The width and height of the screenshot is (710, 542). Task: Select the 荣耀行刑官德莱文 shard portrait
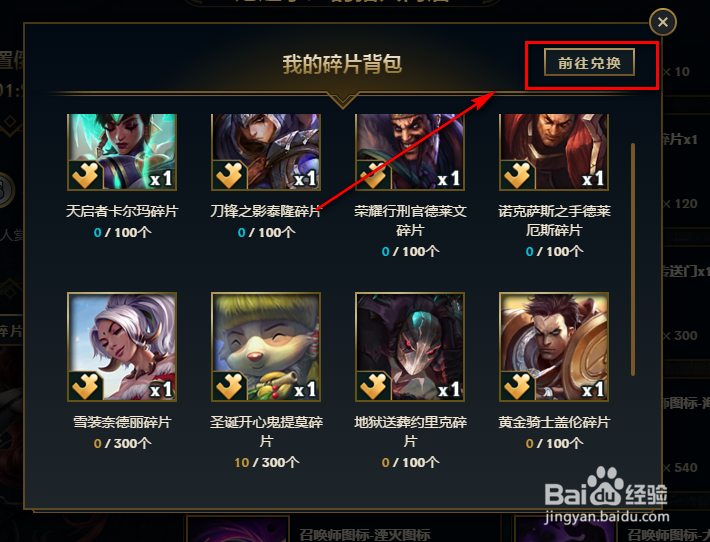point(410,152)
